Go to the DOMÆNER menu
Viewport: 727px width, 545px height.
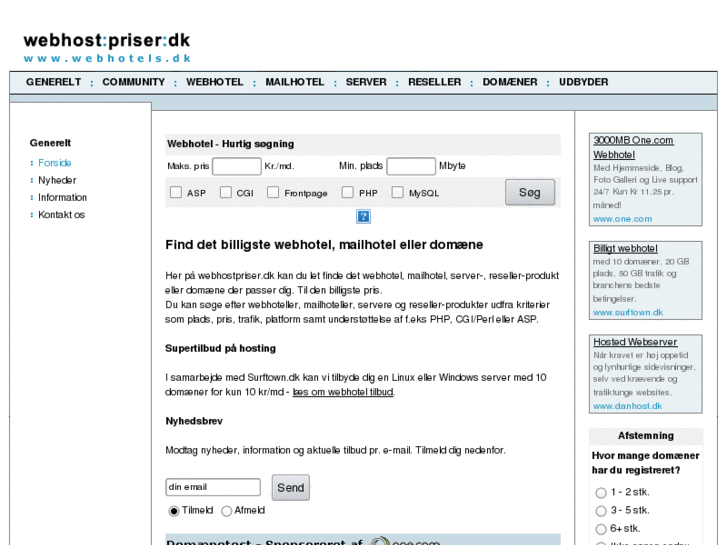tap(510, 82)
